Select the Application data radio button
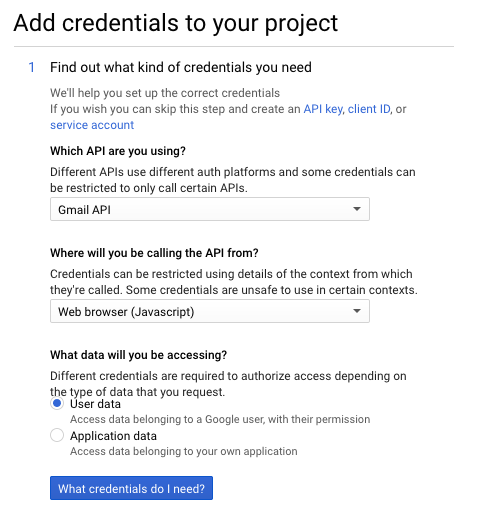This screenshot has width=494, height=519. (x=57, y=435)
